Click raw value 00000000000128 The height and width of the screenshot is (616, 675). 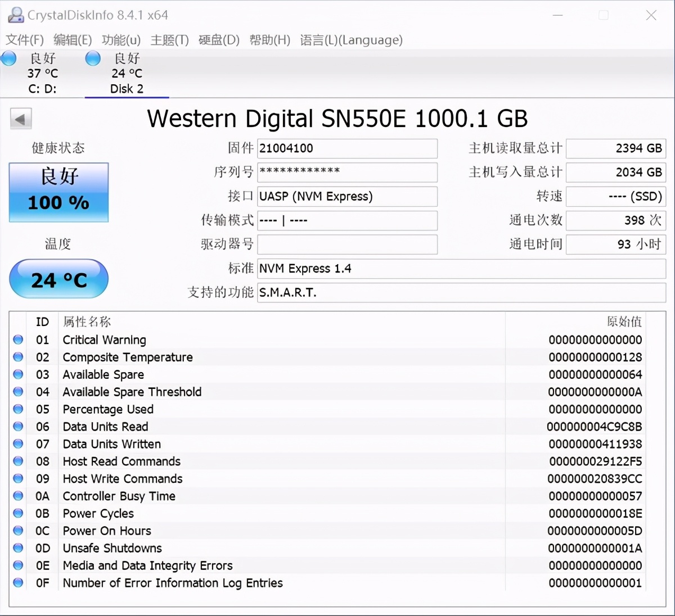[595, 357]
